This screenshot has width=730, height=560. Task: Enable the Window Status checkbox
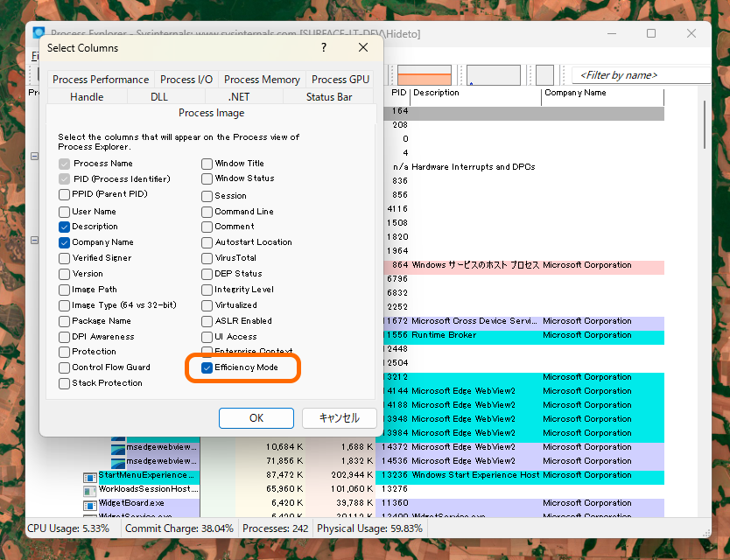pos(207,178)
